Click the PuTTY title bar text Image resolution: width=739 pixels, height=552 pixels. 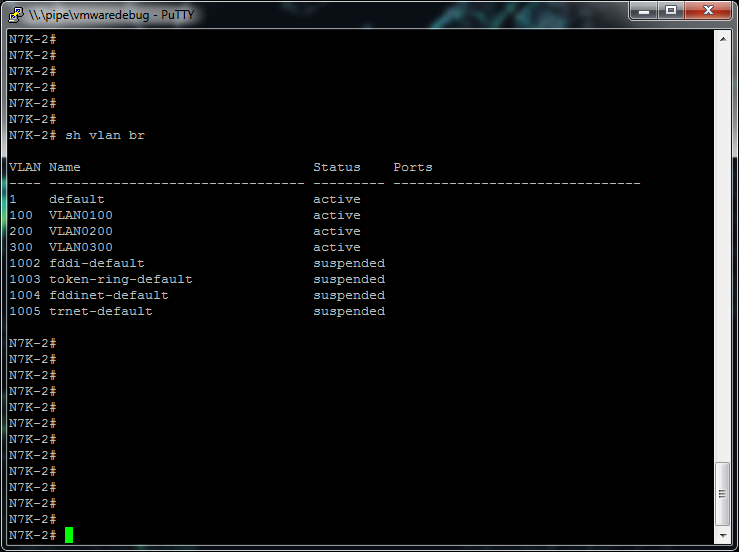tap(112, 15)
